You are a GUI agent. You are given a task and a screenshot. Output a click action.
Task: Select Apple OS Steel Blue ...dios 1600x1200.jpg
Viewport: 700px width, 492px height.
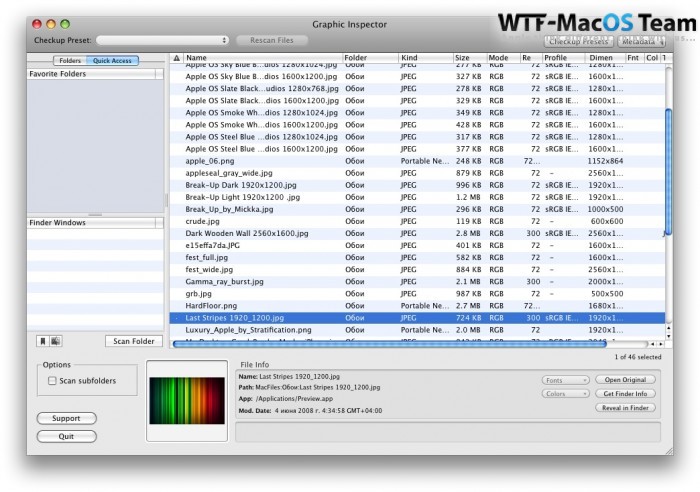(417, 149)
